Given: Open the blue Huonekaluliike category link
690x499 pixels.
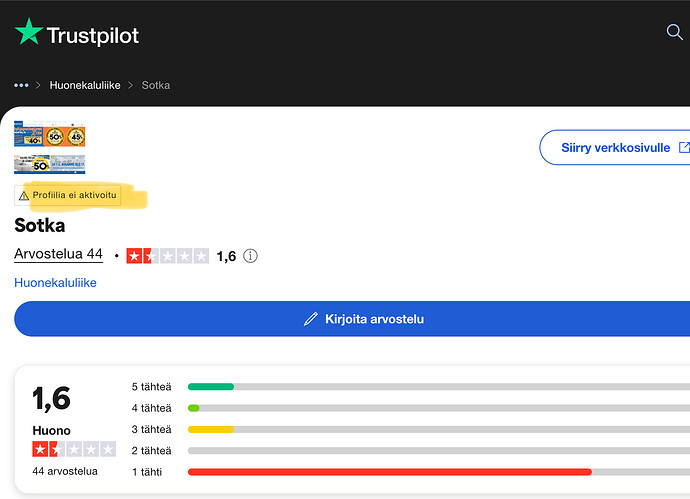Looking at the screenshot, I should pyautogui.click(x=55, y=283).
